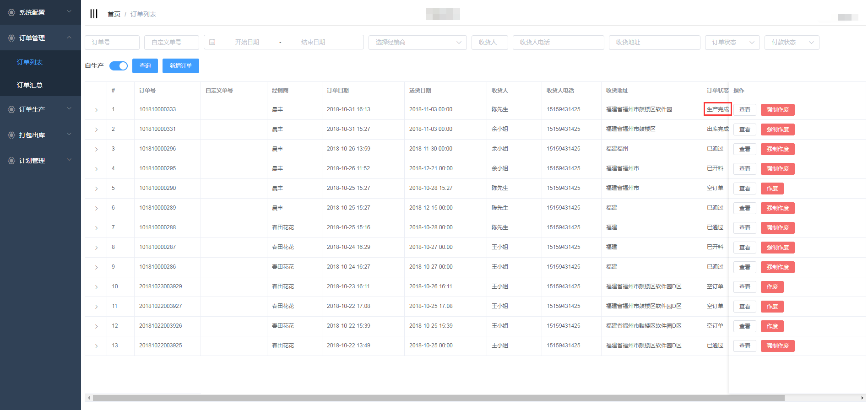Viewport: 868px width, 410px height.
Task: Open the 选择经销商 dropdown
Action: tap(418, 42)
